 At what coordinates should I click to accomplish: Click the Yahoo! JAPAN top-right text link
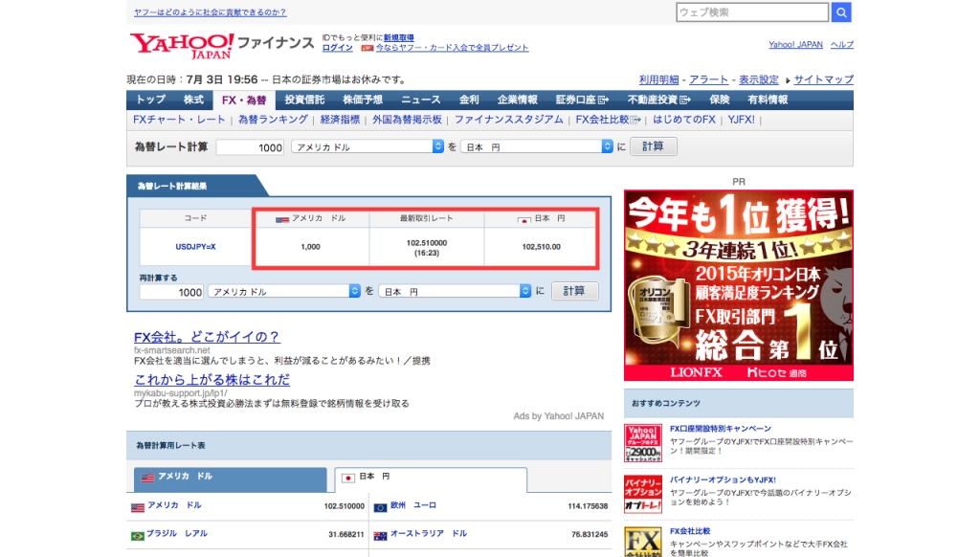pos(795,44)
